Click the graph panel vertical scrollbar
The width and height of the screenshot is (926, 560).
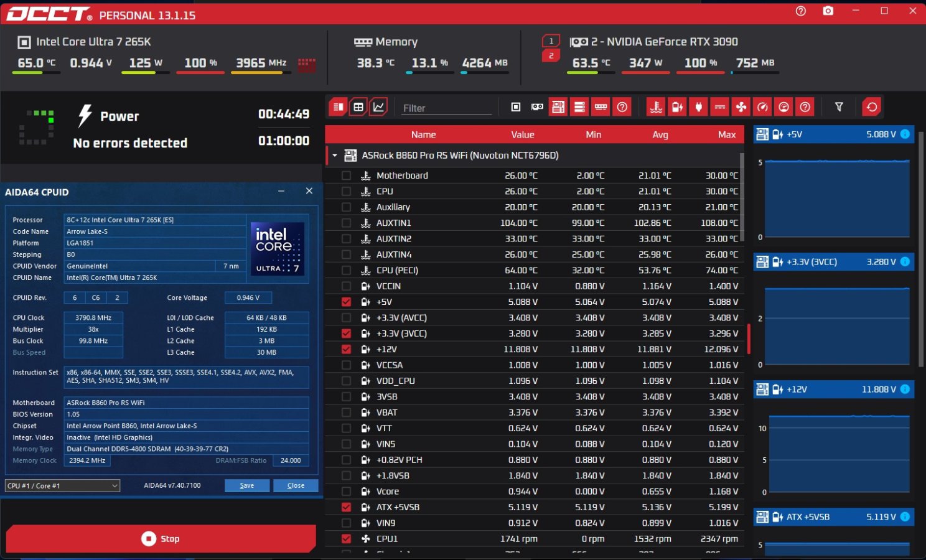click(922, 249)
